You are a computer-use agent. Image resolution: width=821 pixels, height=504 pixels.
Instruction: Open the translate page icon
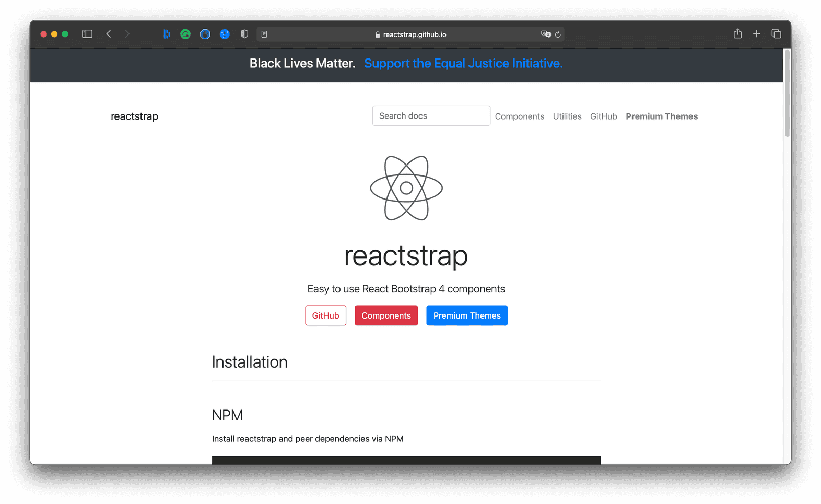[x=546, y=34]
